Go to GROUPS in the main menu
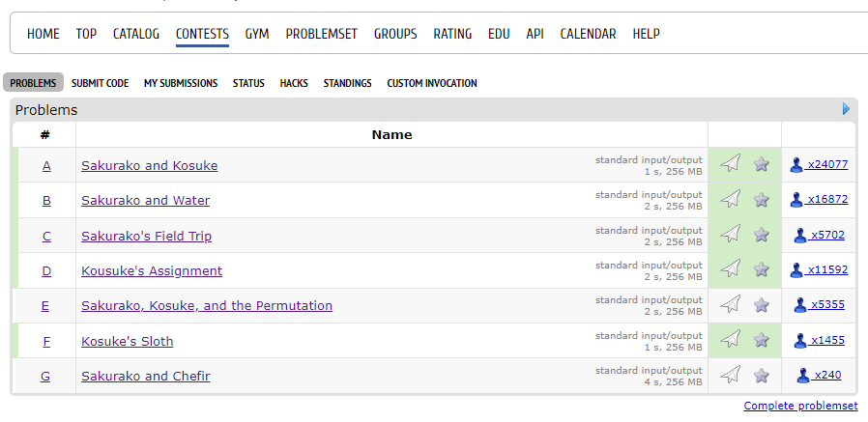Image resolution: width=868 pixels, height=422 pixels. pyautogui.click(x=395, y=34)
